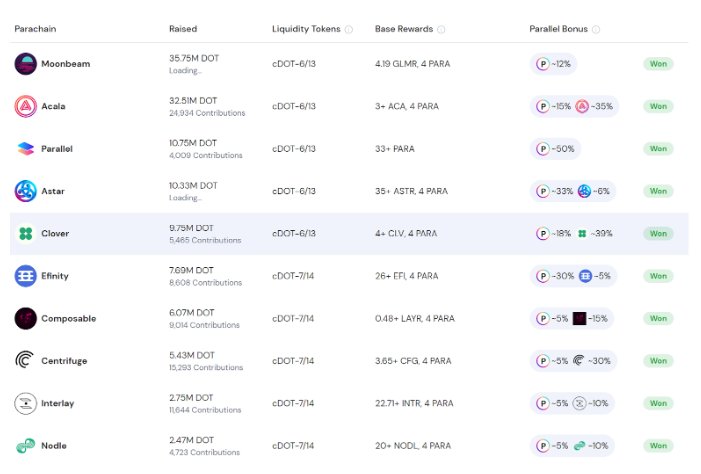This screenshot has height=474, width=701.
Task: Select the Clover four-leaf logo icon
Action: (x=25, y=233)
